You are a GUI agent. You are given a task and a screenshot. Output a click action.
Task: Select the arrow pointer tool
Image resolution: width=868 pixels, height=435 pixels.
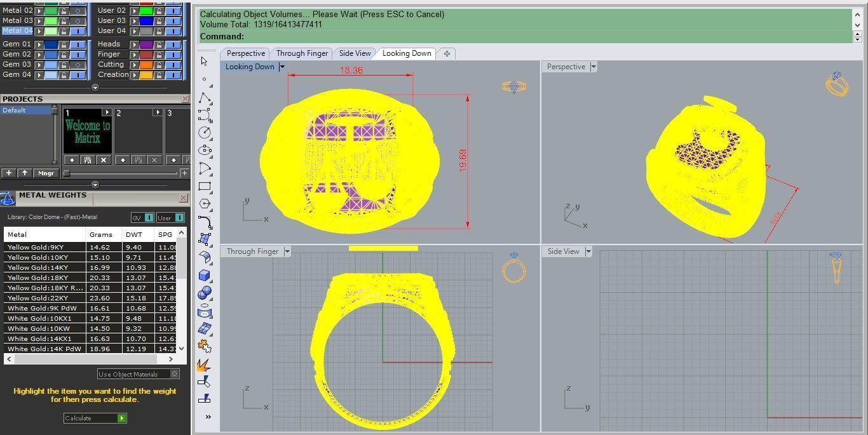pos(204,62)
